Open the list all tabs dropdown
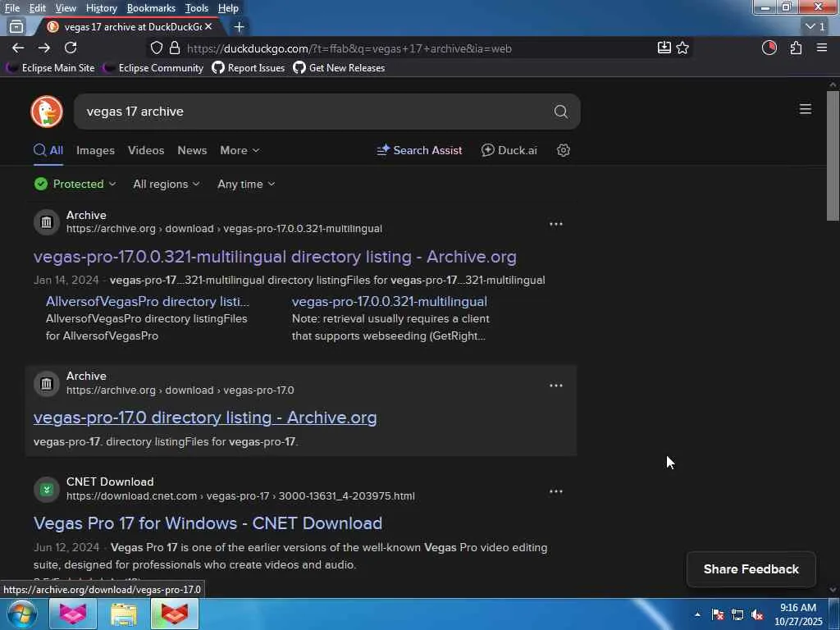The height and width of the screenshot is (630, 840). (815, 26)
